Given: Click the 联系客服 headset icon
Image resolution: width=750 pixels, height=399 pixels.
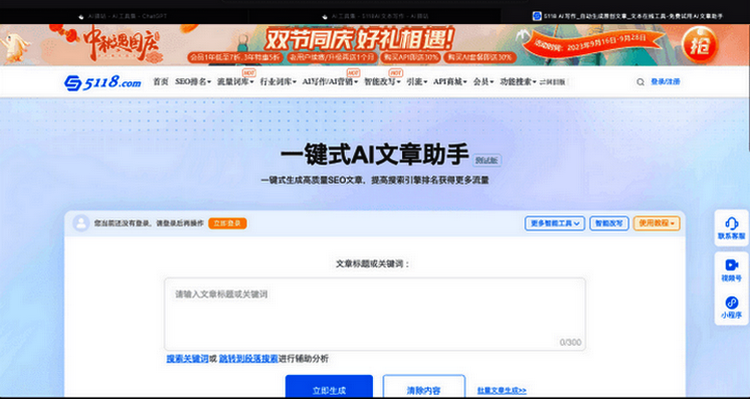Looking at the screenshot, I should click(x=731, y=223).
